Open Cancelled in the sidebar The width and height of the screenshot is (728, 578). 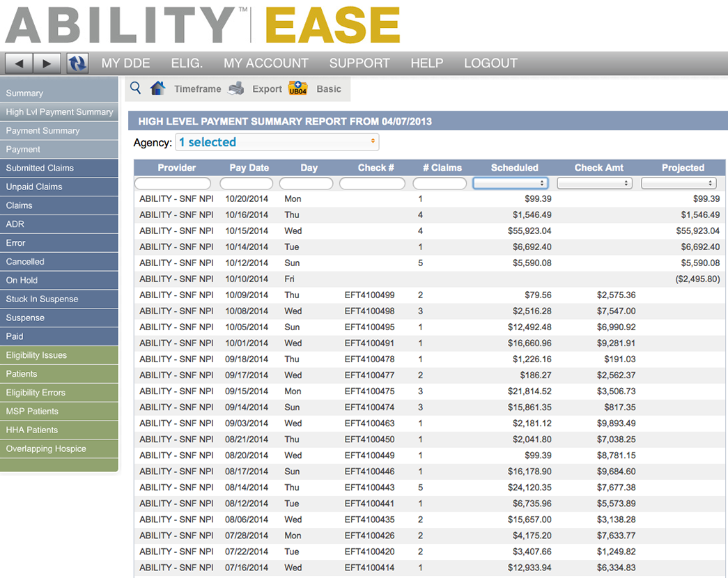59,261
